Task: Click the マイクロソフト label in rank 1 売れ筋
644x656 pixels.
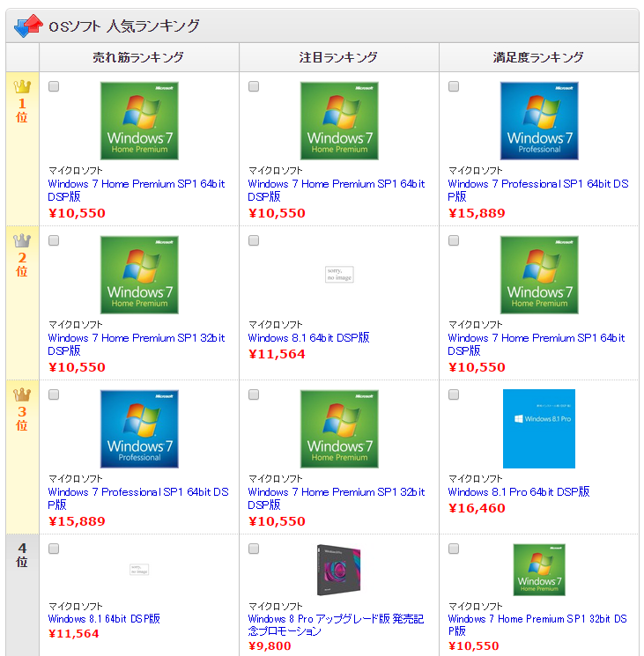Action: [x=76, y=170]
